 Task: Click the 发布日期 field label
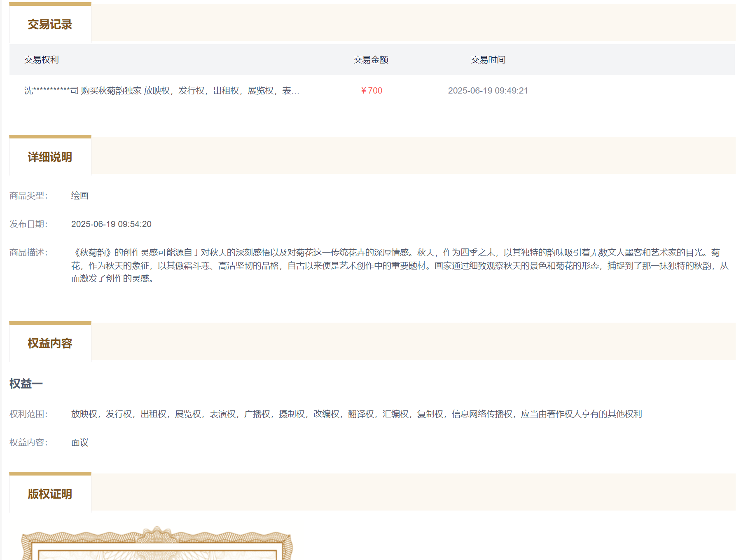pos(28,224)
